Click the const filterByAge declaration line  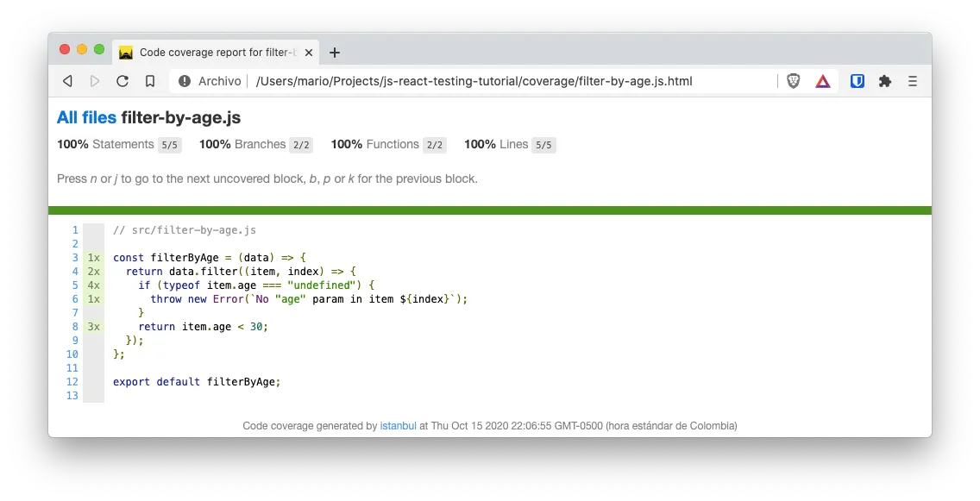pos(210,257)
